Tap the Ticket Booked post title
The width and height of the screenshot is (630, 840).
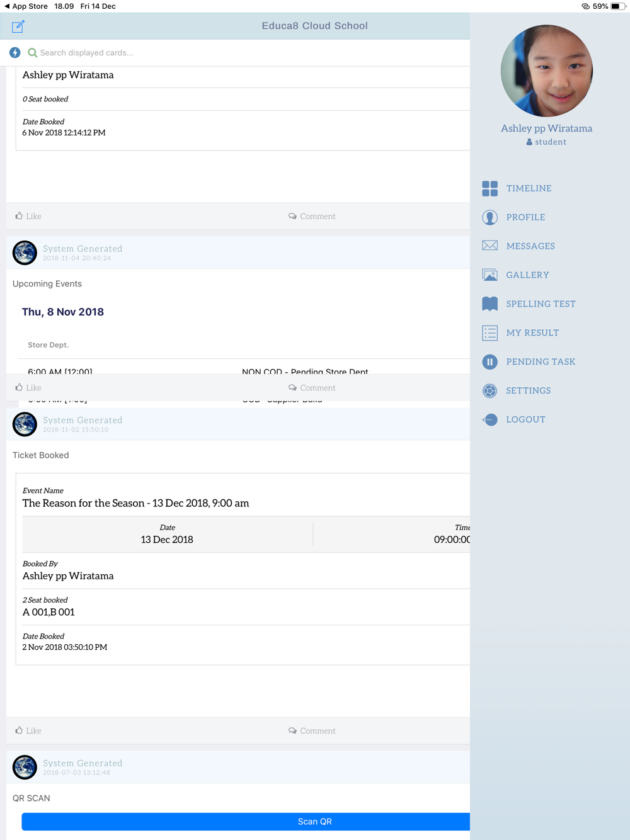pyautogui.click(x=41, y=455)
